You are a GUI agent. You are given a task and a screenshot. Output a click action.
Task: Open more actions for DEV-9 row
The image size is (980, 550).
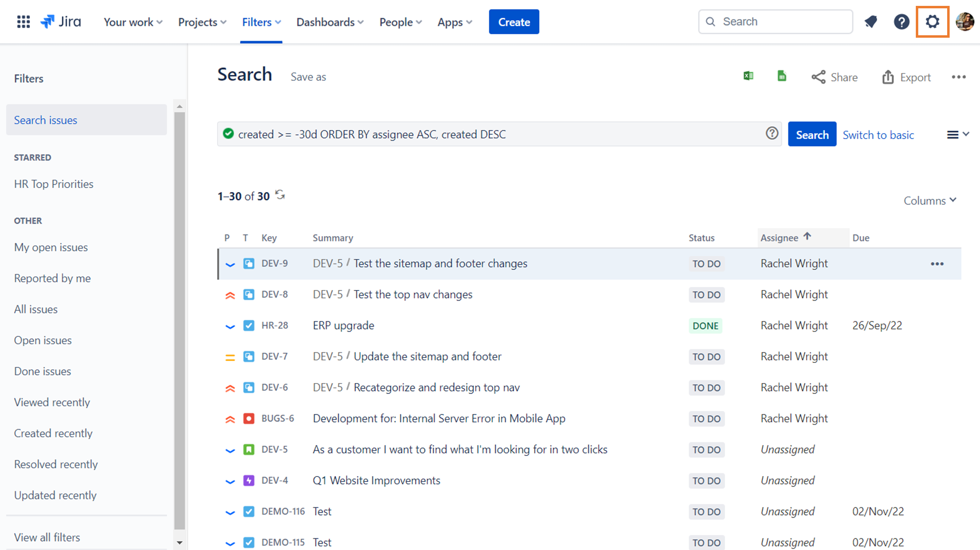click(937, 264)
